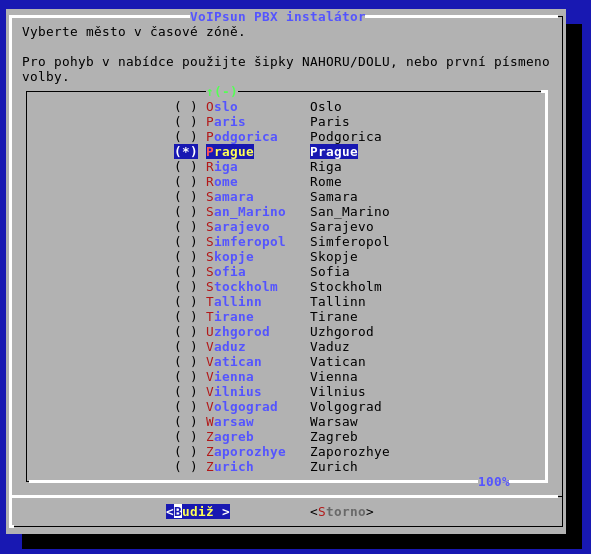The image size is (591, 554).
Task: Click the black Sarajevo description text
Action: [342, 226]
